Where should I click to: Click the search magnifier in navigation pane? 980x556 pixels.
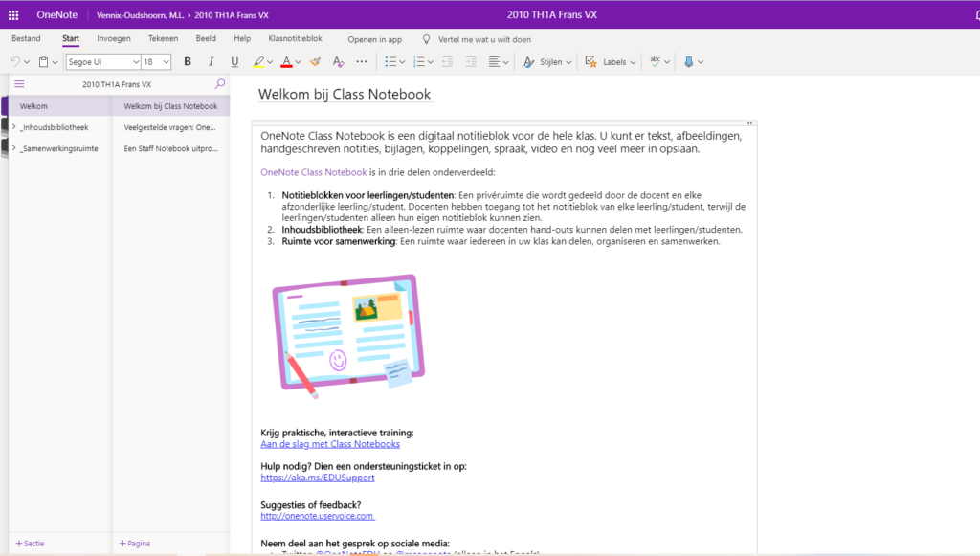tap(220, 84)
